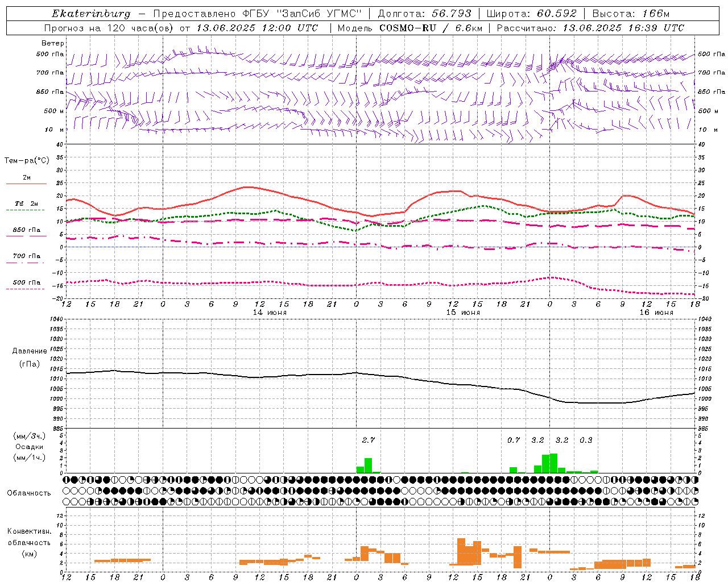Click the "Ветер" wind panel label
This screenshot has width=728, height=582.
click(x=53, y=43)
